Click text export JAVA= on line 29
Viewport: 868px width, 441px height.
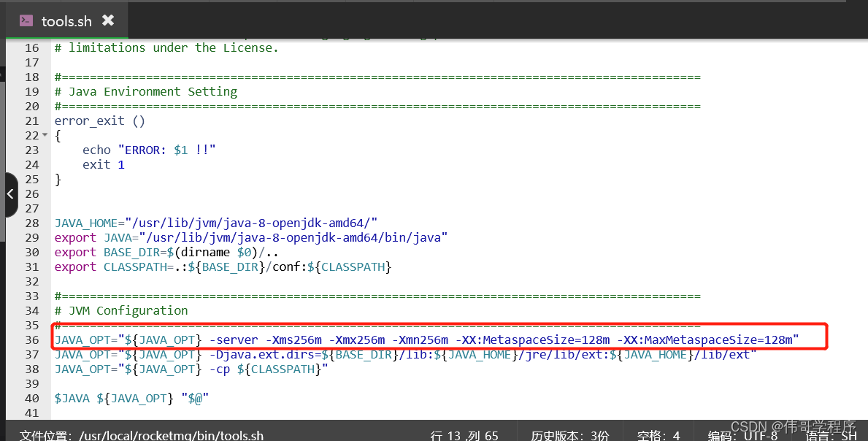point(97,237)
